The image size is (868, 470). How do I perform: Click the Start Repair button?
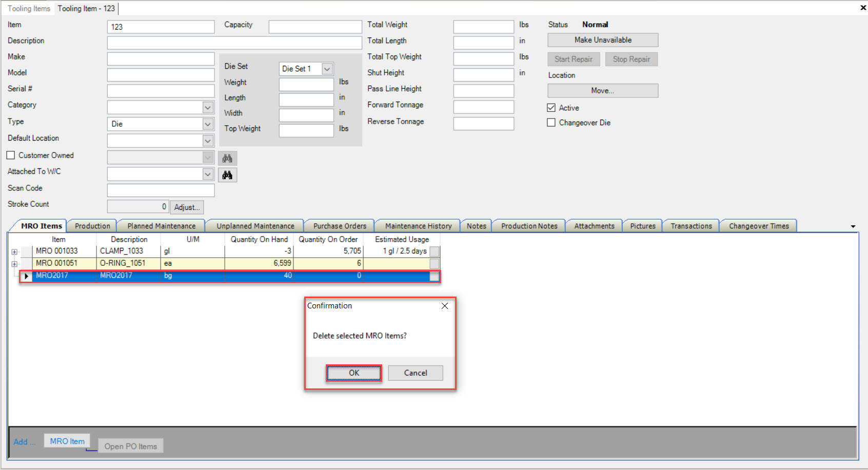tap(574, 60)
